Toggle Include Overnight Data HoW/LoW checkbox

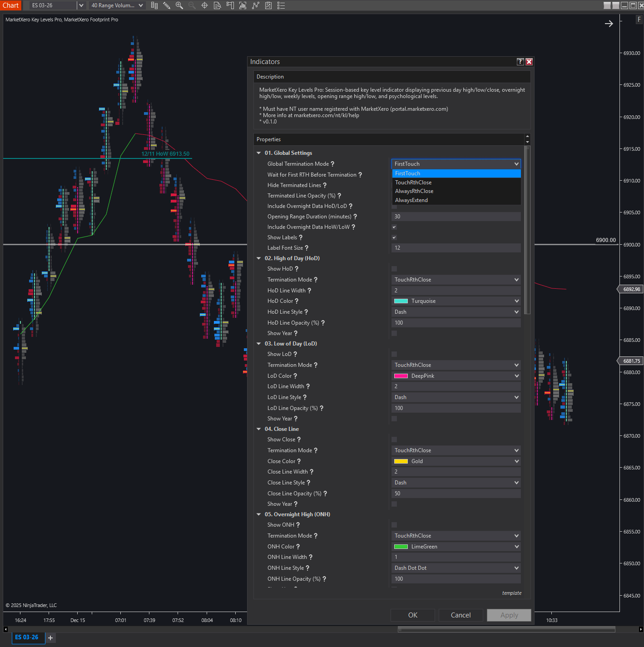[394, 227]
